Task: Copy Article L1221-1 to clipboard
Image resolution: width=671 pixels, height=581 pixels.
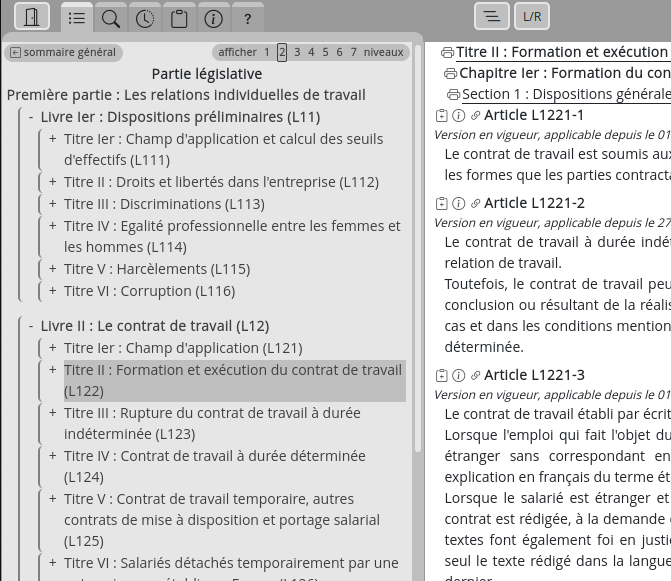Action: [441, 116]
